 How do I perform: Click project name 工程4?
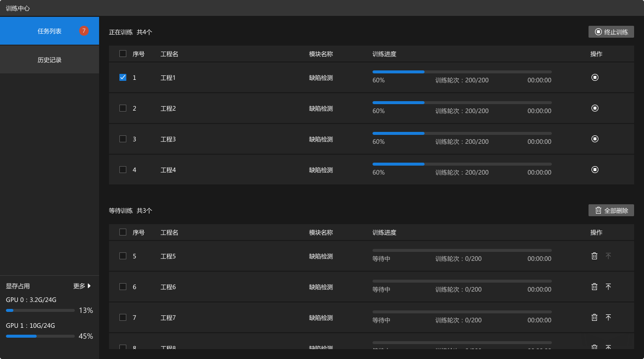[x=168, y=170]
